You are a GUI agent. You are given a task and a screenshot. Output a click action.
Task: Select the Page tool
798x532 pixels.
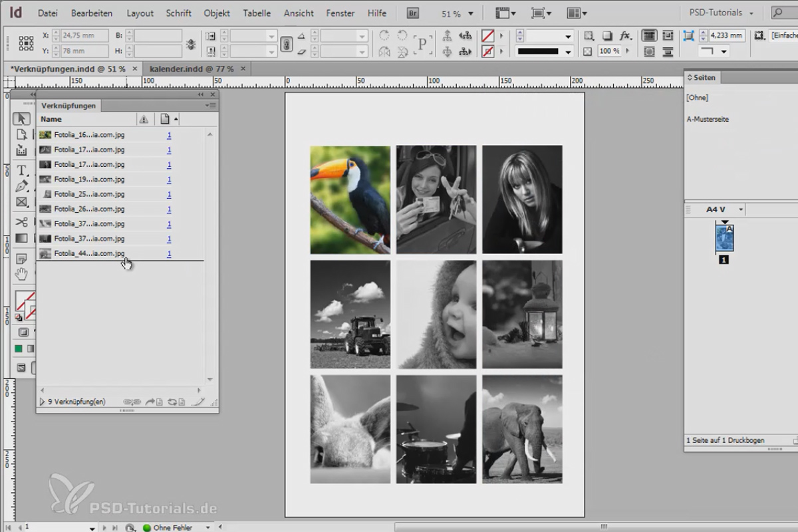click(x=21, y=135)
